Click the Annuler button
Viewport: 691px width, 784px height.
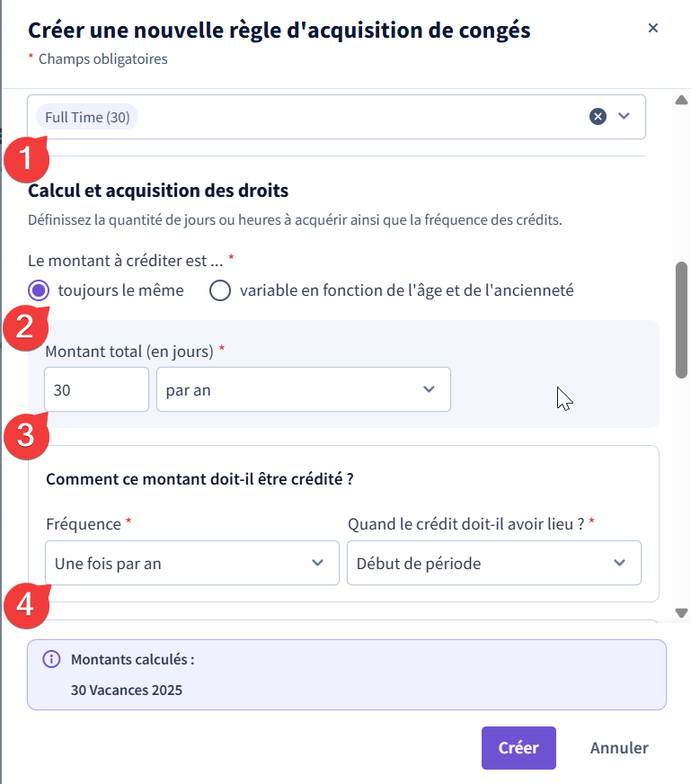[x=619, y=748]
